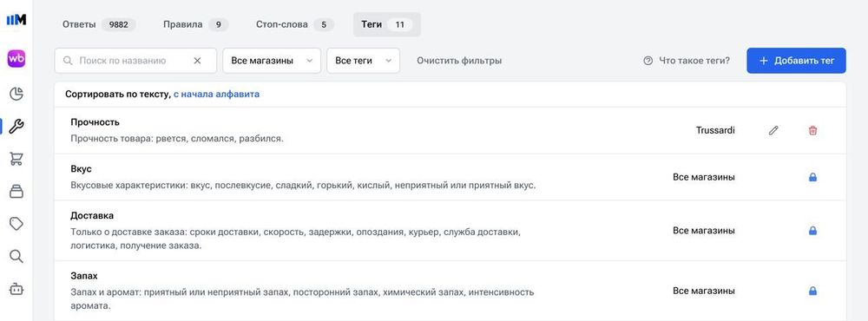Viewport: 868px width, 321px height.
Task: Clear the search field with the X icon
Action: point(197,61)
